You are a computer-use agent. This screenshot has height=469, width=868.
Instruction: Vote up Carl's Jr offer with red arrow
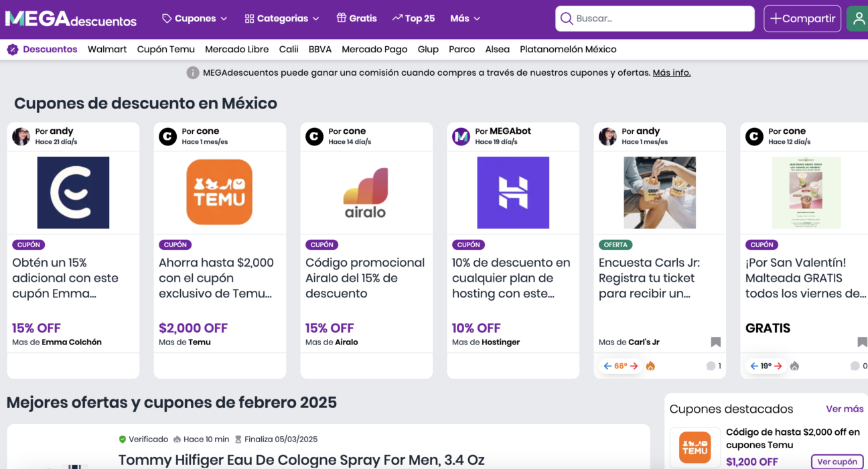[x=634, y=366]
